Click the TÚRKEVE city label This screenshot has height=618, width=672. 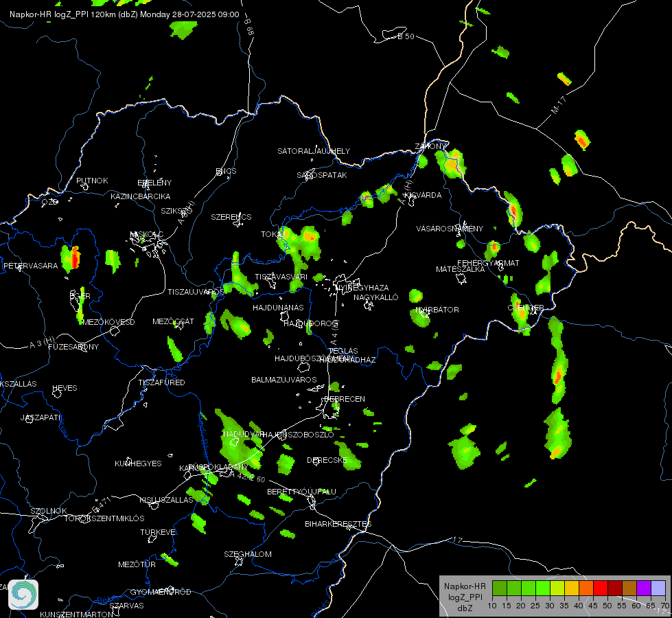[159, 531]
